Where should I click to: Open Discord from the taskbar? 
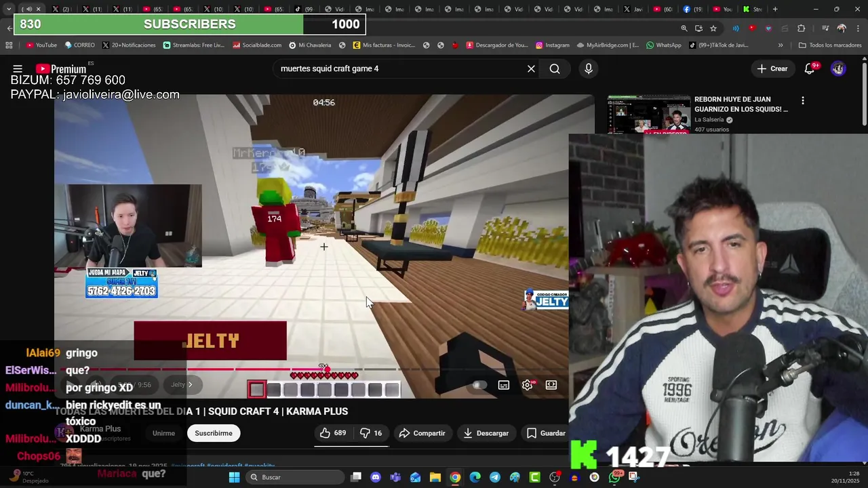click(x=376, y=477)
